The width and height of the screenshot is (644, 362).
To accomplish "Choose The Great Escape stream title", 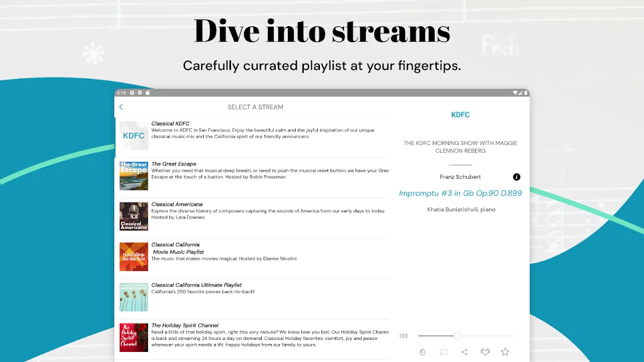I will (174, 164).
